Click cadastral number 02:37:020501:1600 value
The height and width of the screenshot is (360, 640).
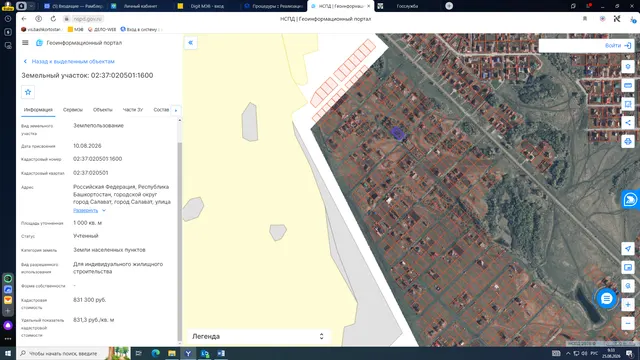coord(98,159)
